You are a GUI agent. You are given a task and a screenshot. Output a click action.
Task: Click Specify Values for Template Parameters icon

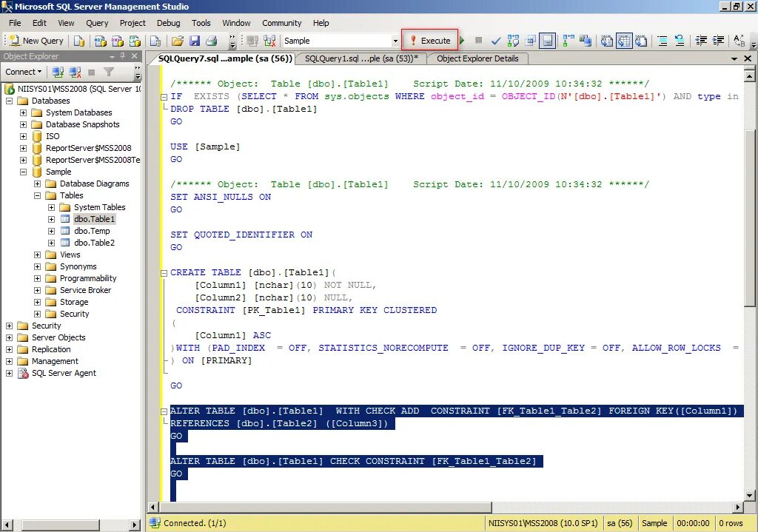739,41
